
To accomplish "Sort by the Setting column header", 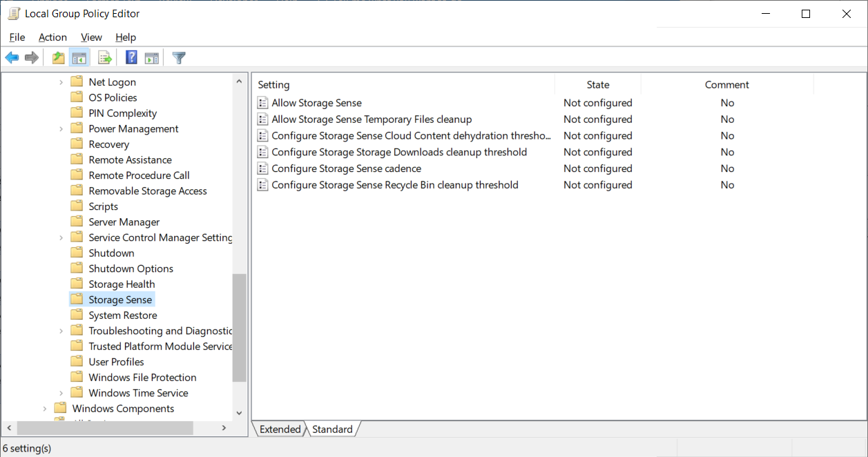I will [x=403, y=84].
